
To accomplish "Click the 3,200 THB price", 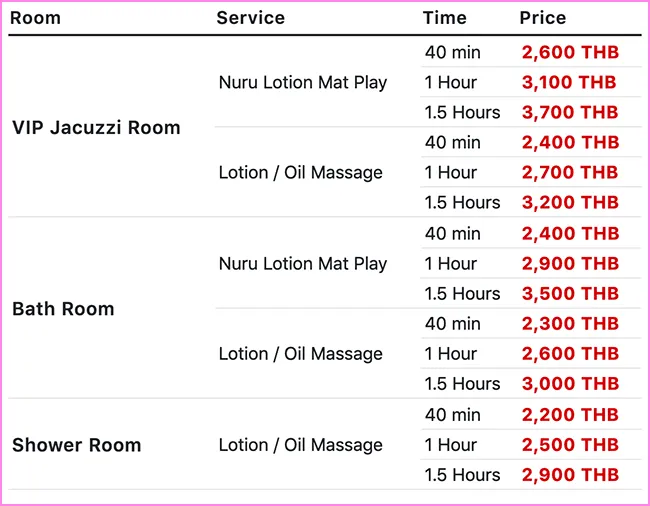I will click(570, 202).
